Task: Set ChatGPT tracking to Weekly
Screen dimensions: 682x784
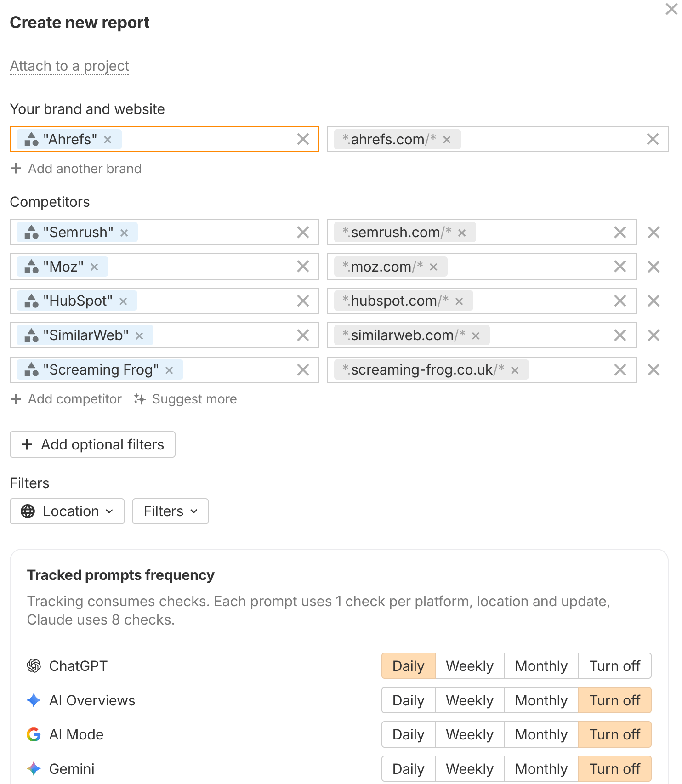Action: pyautogui.click(x=470, y=666)
